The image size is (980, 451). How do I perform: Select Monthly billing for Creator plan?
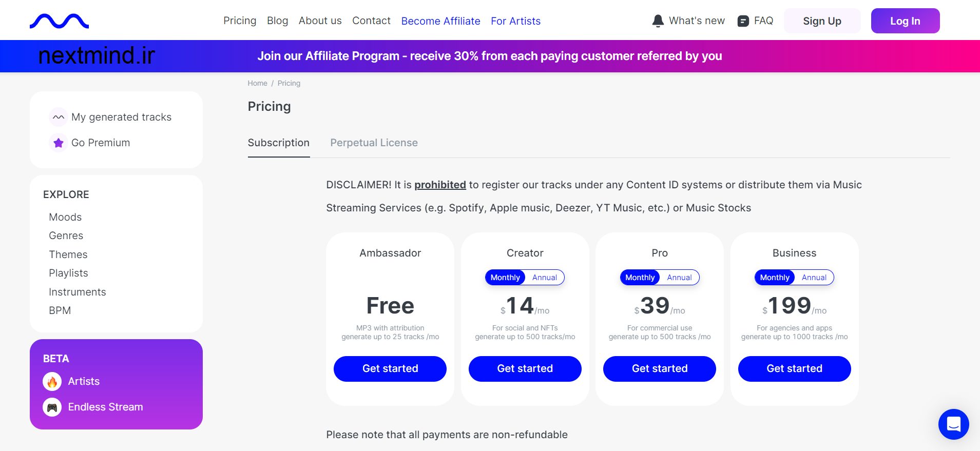coord(505,278)
